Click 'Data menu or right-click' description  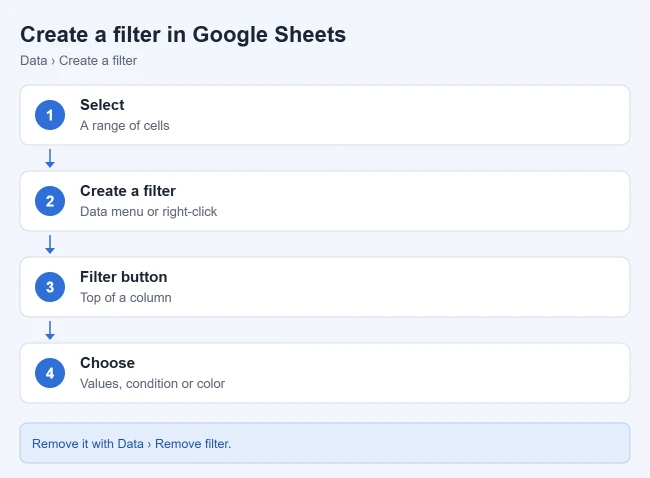tap(148, 211)
